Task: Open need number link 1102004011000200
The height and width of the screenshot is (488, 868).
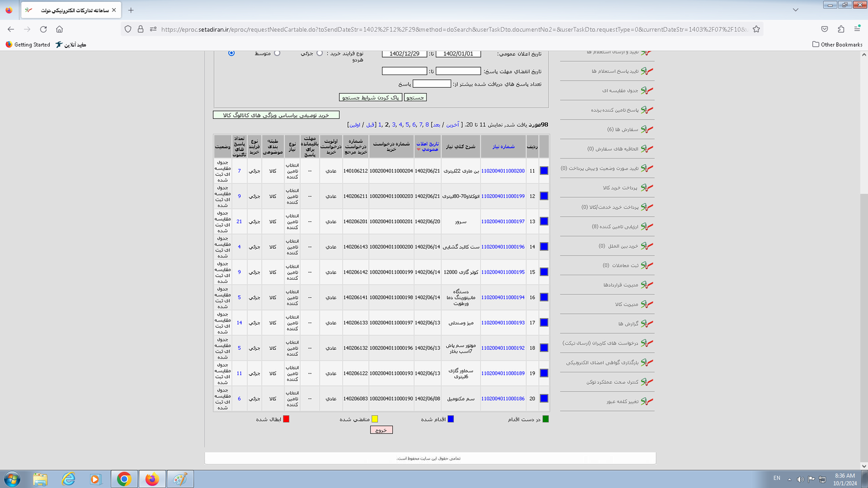Action: pyautogui.click(x=503, y=171)
